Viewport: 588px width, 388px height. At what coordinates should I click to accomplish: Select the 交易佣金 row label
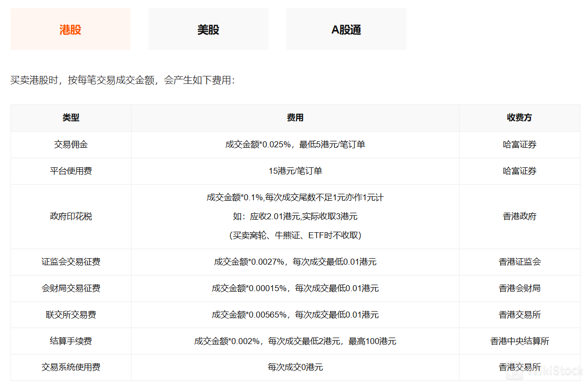click(x=70, y=144)
